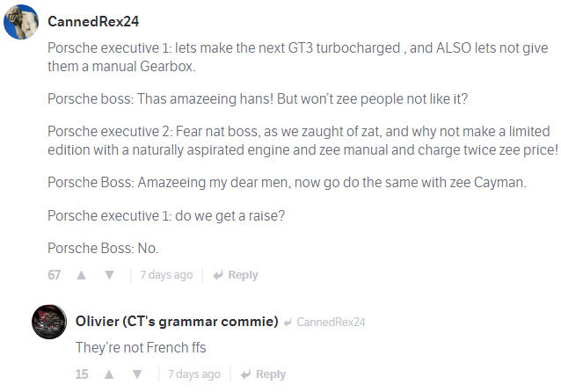561x392 pixels.
Task: Downvote the "They're not French ffs" comment
Action: [138, 374]
